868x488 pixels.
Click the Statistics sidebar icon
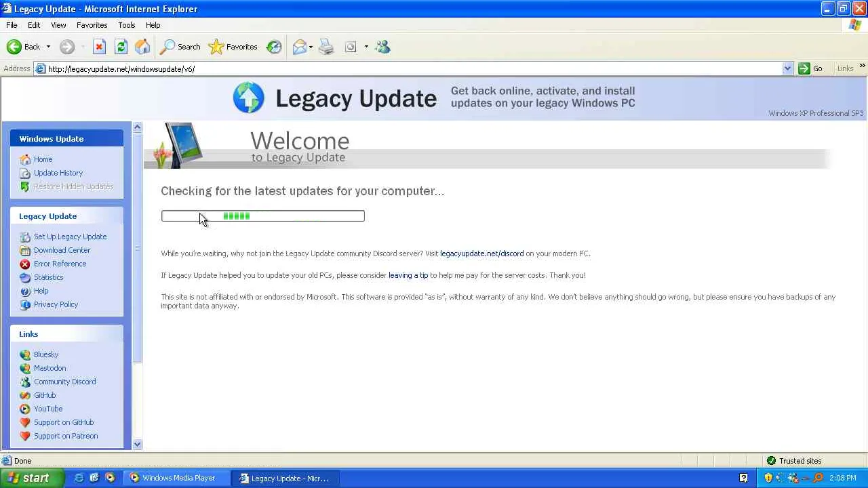pos(25,277)
